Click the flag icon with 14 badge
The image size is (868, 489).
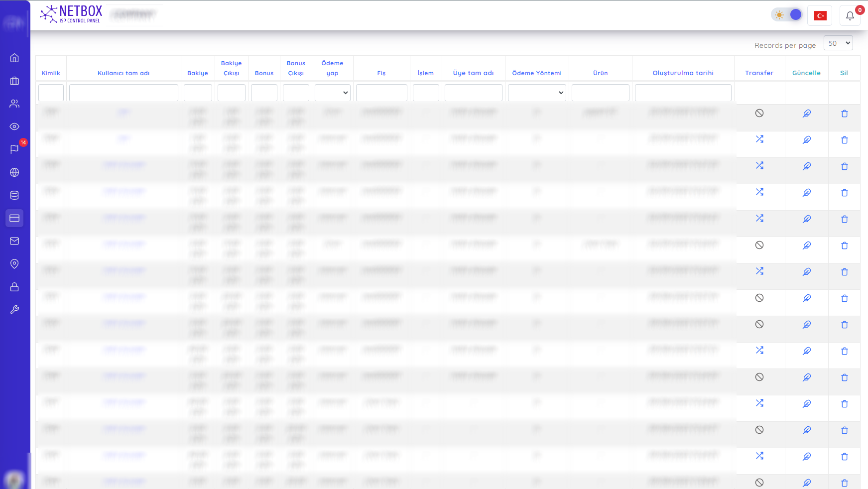pyautogui.click(x=14, y=149)
